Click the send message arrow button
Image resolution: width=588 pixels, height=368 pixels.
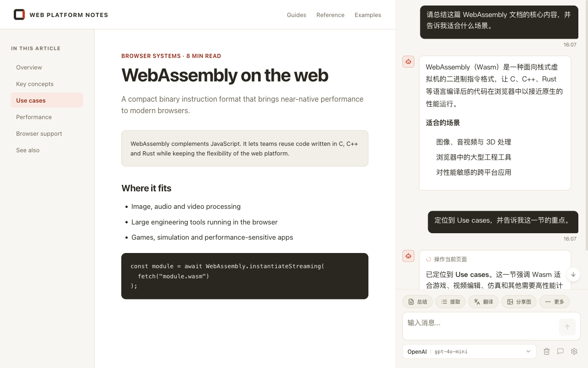567,327
